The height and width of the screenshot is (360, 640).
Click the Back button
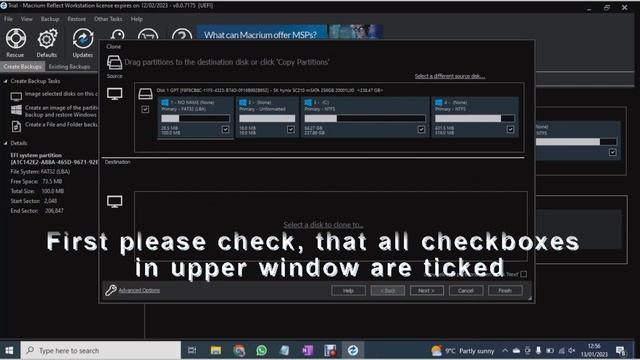[387, 290]
